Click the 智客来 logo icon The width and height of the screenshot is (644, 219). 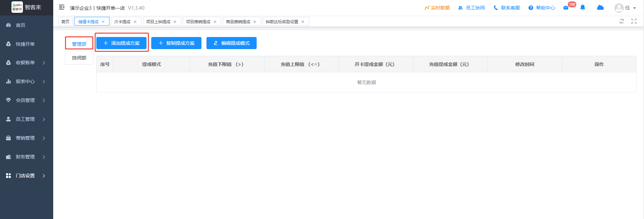coord(17,7)
